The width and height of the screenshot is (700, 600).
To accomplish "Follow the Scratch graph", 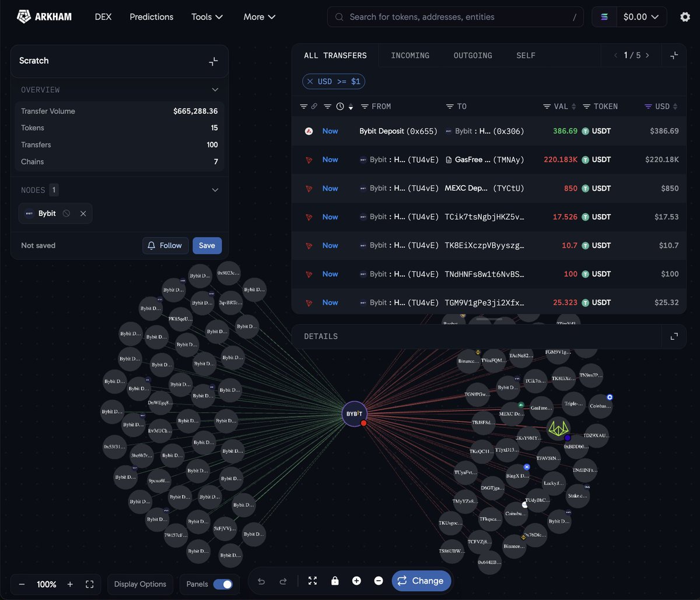I will [x=165, y=246].
